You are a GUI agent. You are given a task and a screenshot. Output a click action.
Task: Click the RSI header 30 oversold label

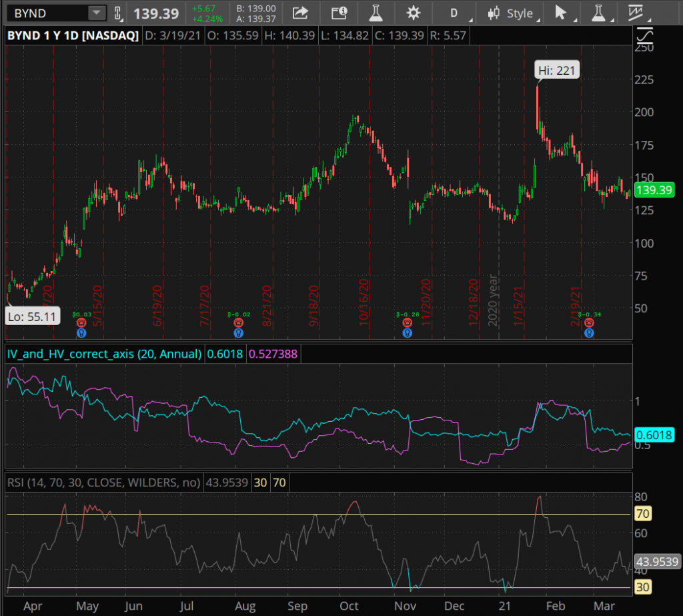[261, 483]
